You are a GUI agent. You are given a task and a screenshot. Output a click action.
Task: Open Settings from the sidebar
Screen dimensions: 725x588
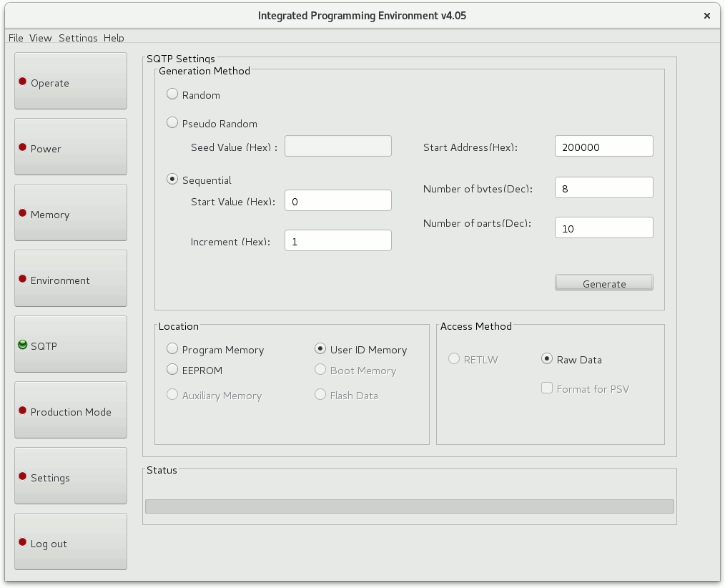tap(71, 476)
